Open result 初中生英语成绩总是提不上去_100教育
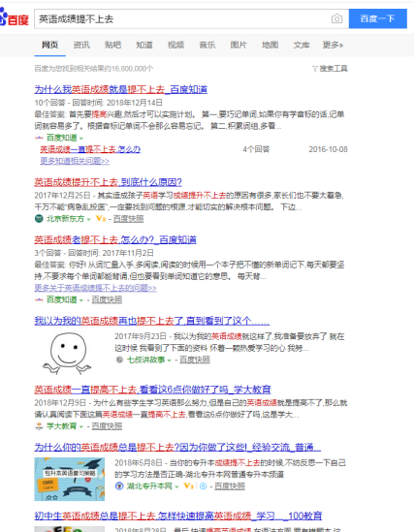The width and height of the screenshot is (415, 532). click(178, 516)
